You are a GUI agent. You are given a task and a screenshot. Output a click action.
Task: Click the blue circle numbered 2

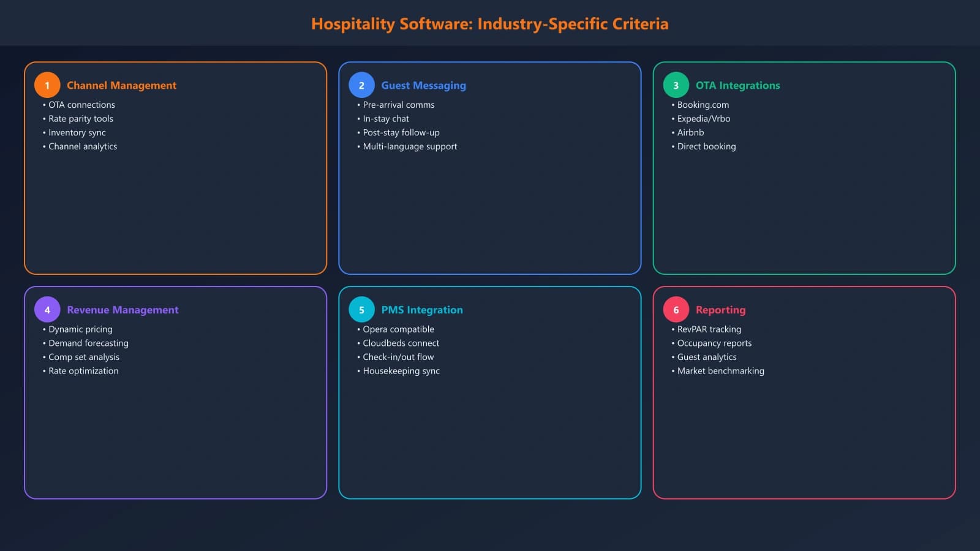[x=361, y=85]
